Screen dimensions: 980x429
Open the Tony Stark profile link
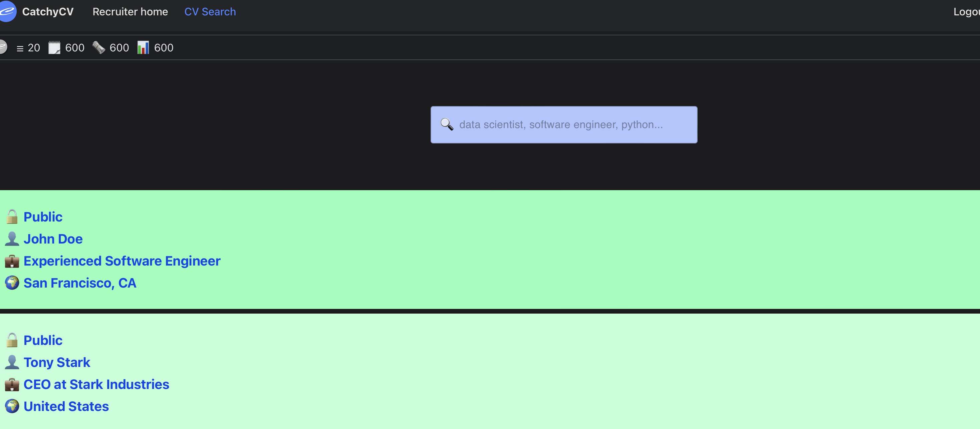pos(57,362)
